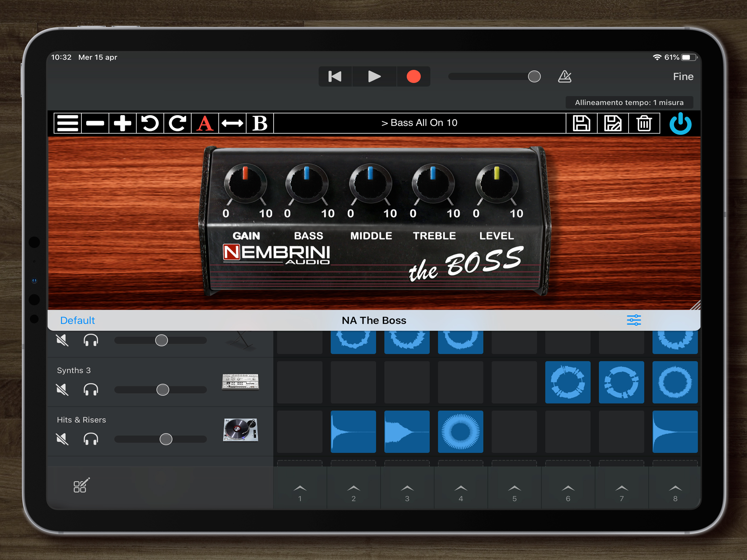The image size is (747, 560).
Task: Adjust the Synths 3 volume slider
Action: 161,390
